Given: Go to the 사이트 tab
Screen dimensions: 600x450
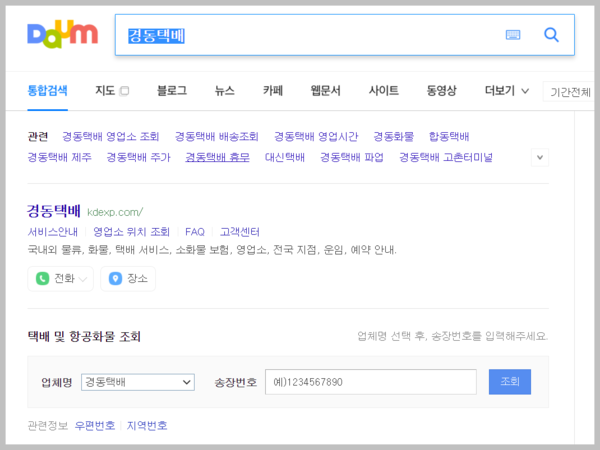Looking at the screenshot, I should coord(384,91).
